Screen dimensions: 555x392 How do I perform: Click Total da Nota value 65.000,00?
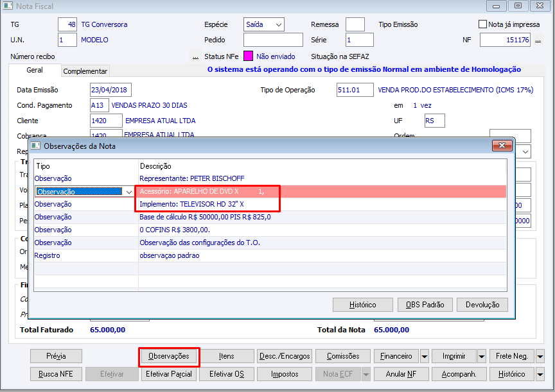(x=391, y=330)
